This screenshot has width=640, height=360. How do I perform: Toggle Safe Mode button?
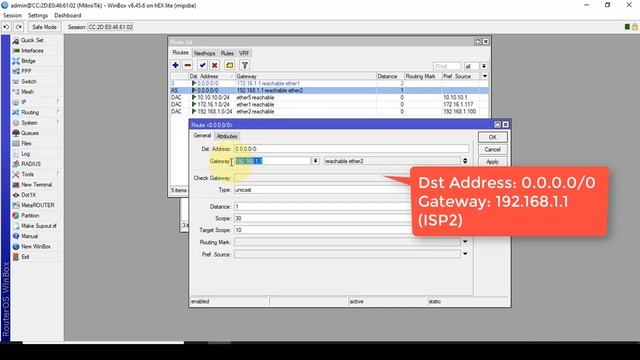44,27
